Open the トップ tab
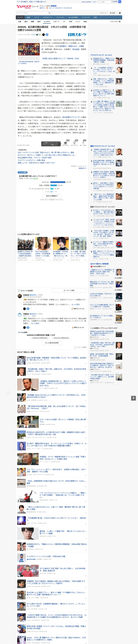The image size is (138, 644). [20, 17]
